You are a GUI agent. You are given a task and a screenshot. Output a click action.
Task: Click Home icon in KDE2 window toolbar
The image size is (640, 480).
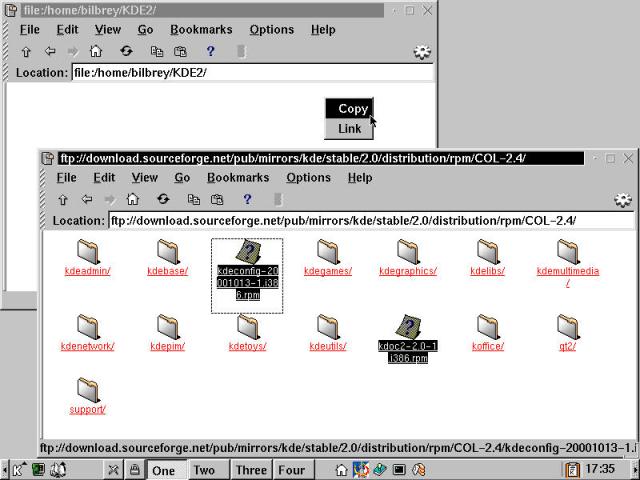[x=96, y=51]
